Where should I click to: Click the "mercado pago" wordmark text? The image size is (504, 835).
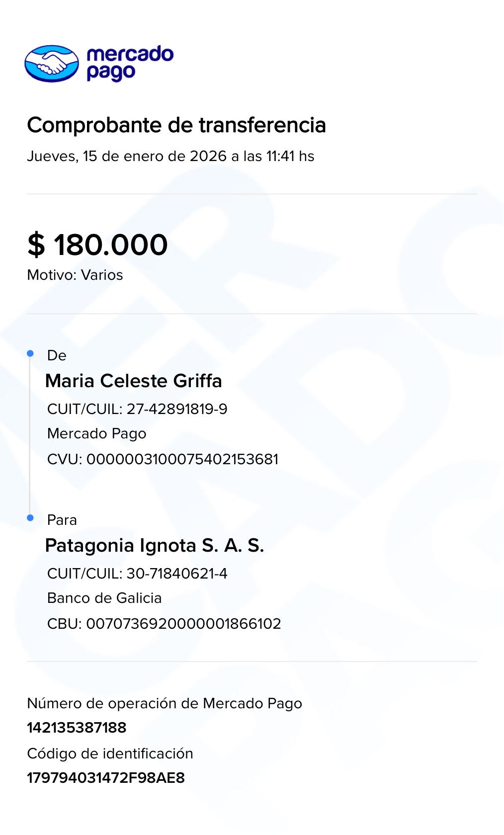(x=129, y=63)
